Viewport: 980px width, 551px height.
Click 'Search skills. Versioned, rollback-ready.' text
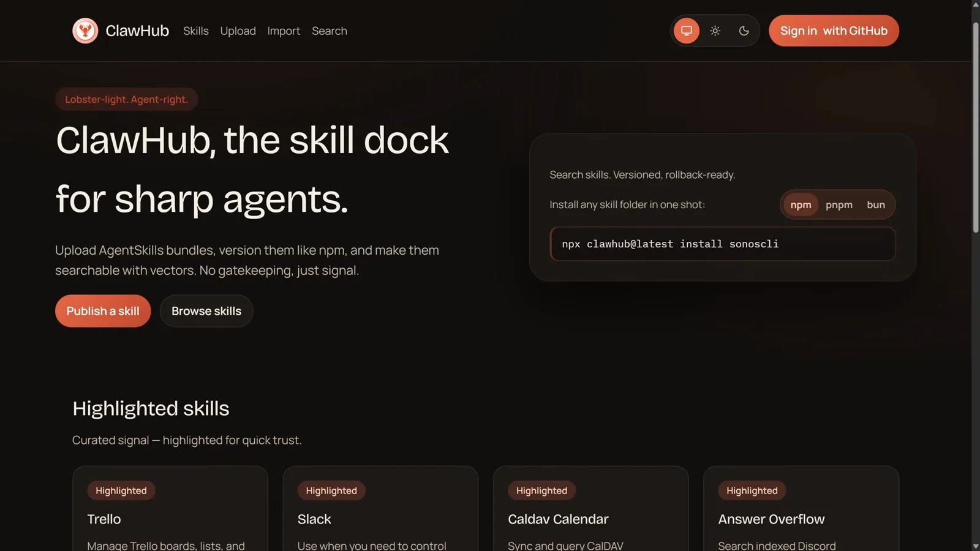tap(643, 174)
